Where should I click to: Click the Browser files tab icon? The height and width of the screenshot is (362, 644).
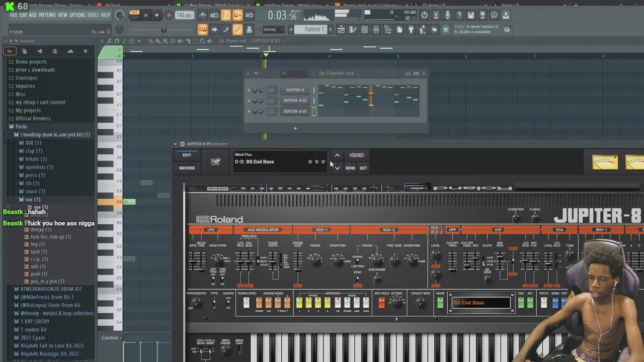(x=24, y=51)
